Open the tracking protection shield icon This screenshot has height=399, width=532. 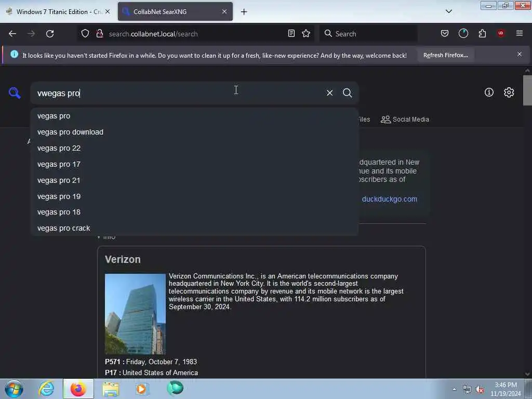tap(85, 33)
